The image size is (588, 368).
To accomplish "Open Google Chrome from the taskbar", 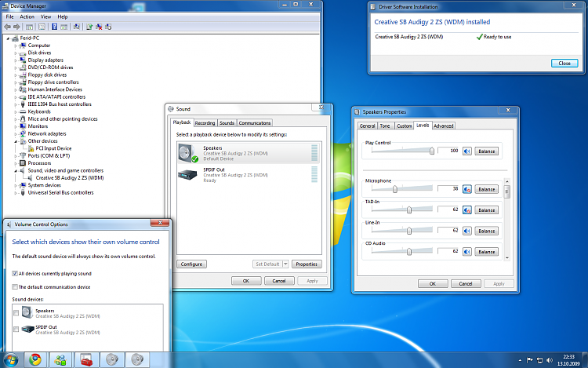I will pyautogui.click(x=35, y=359).
